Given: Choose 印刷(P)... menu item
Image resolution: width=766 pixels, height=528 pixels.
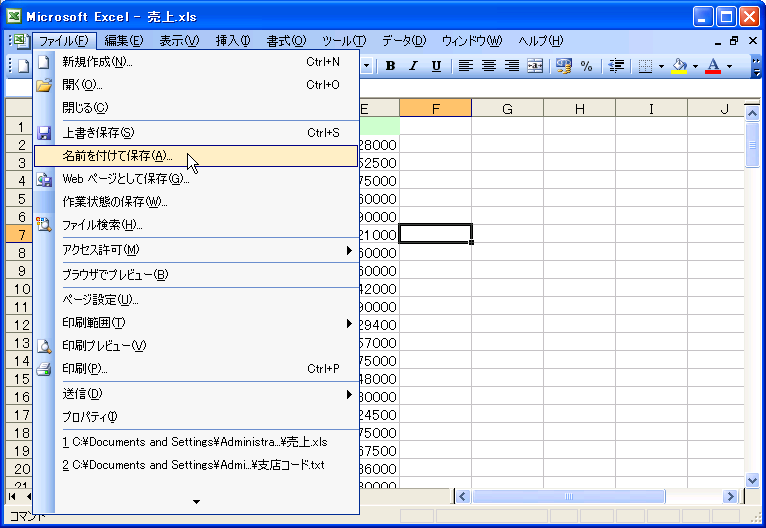Looking at the screenshot, I should [x=196, y=369].
